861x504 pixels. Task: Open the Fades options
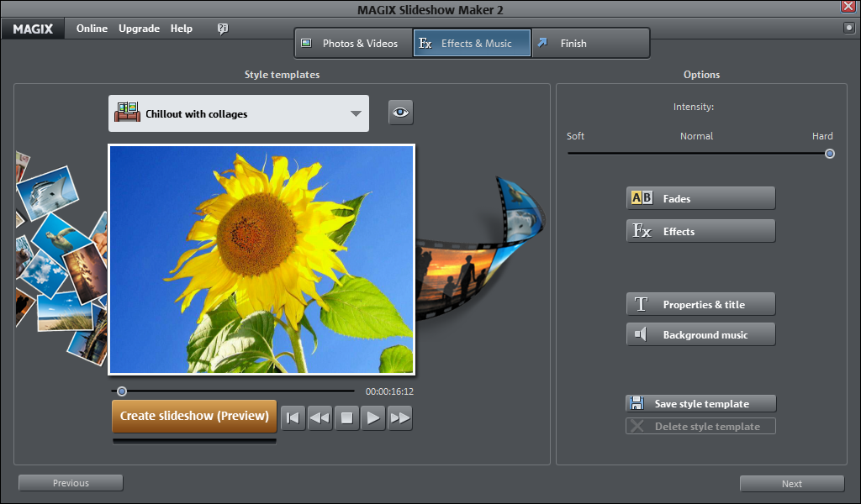point(700,198)
